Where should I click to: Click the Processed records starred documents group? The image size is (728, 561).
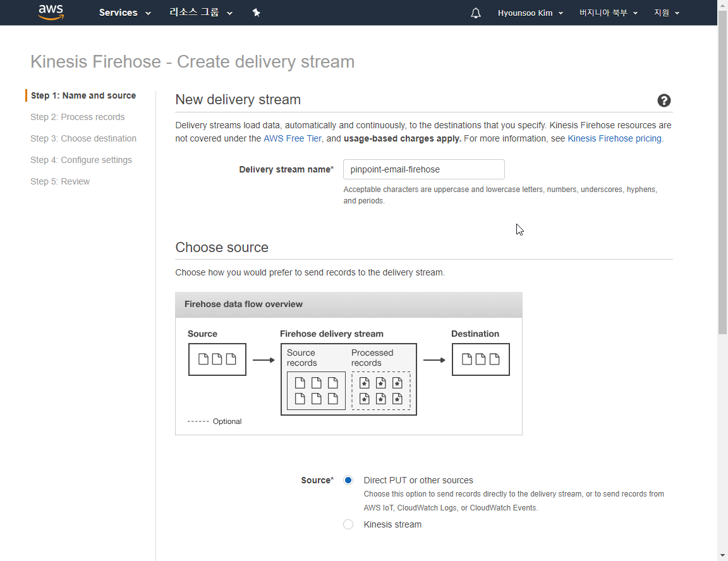click(380, 390)
